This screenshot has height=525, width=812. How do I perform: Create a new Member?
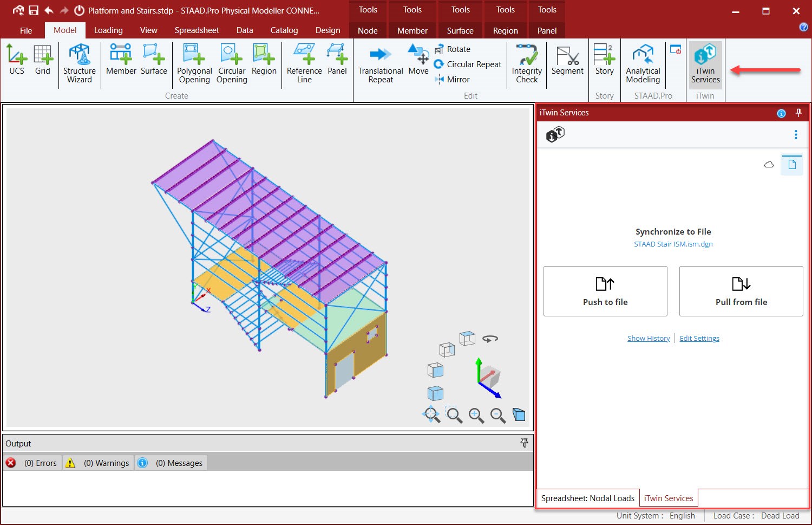click(121, 60)
